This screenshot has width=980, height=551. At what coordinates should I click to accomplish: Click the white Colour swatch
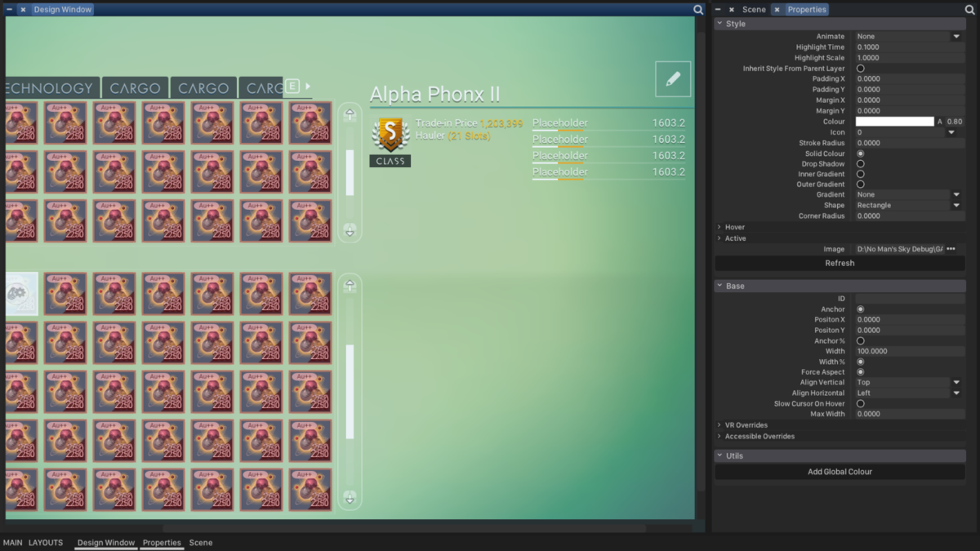point(894,122)
